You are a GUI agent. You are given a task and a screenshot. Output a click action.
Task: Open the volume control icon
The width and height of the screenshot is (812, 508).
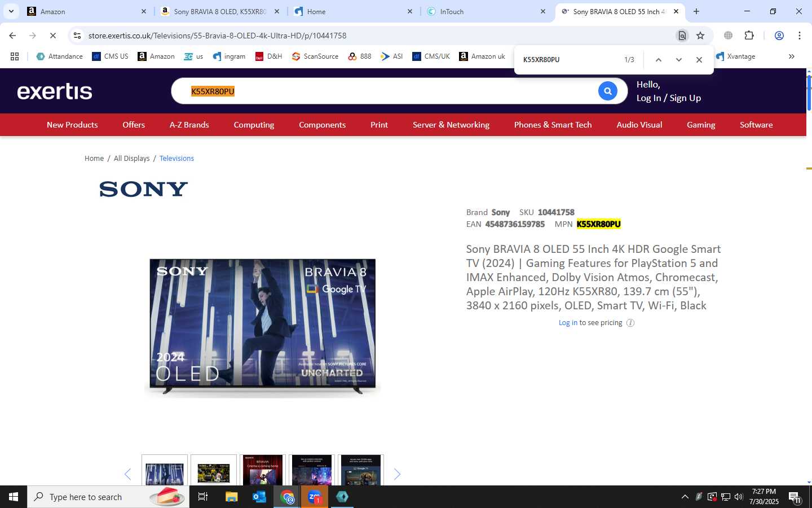pos(739,497)
